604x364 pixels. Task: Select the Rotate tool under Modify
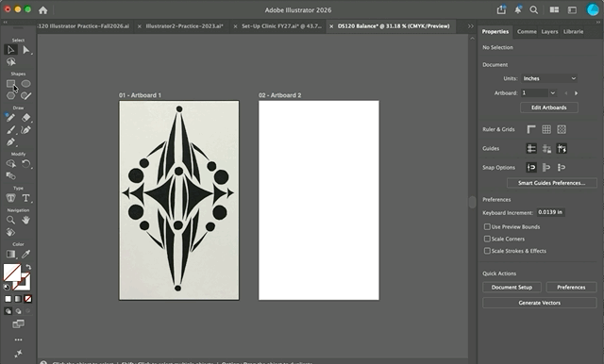pyautogui.click(x=25, y=164)
